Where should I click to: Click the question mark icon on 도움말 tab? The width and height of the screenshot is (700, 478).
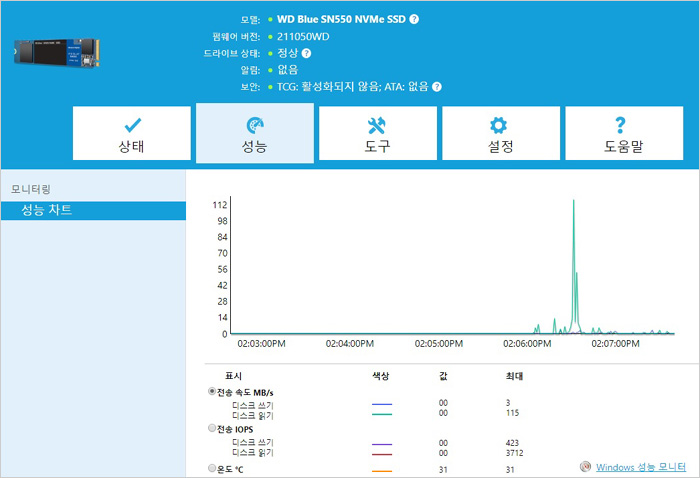pos(620,125)
